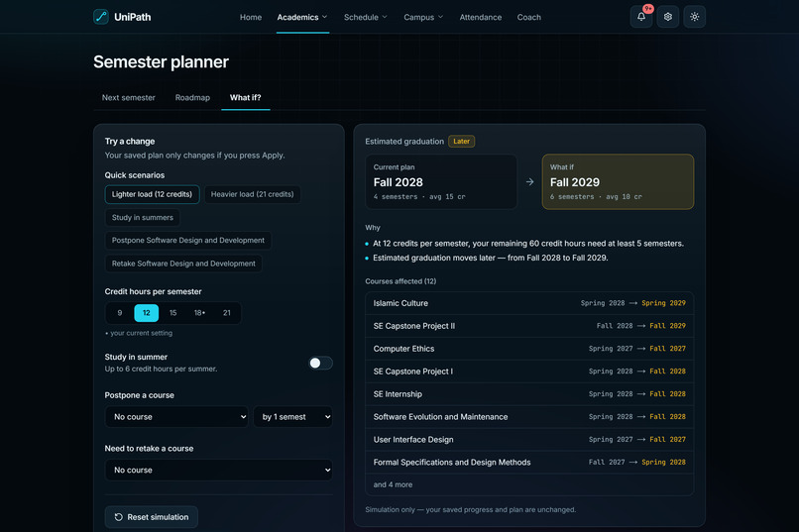Viewport: 799px width, 532px height.
Task: Choose Postpone Software Design and Development scenario
Action: (x=188, y=241)
